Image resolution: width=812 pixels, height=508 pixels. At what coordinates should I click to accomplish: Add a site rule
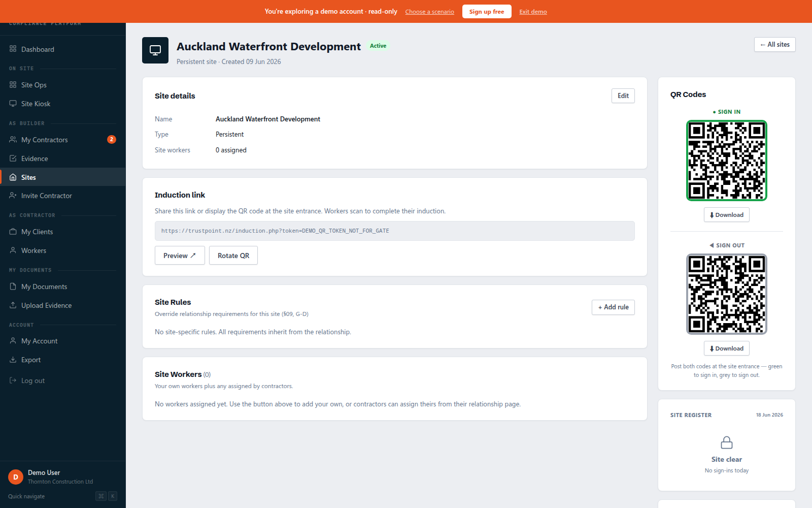coord(613,307)
